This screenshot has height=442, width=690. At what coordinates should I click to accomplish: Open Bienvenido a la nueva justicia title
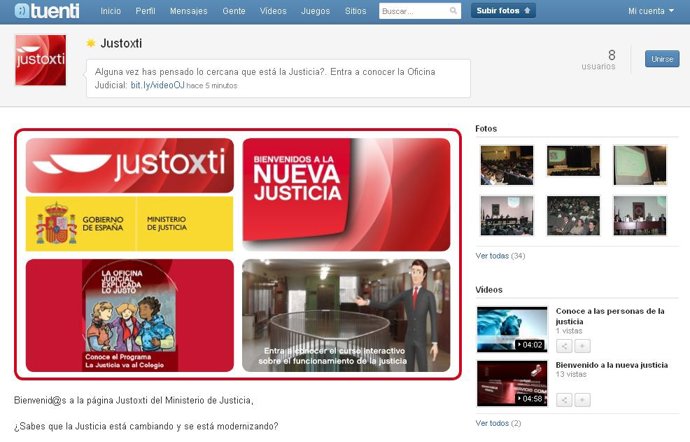tap(612, 365)
